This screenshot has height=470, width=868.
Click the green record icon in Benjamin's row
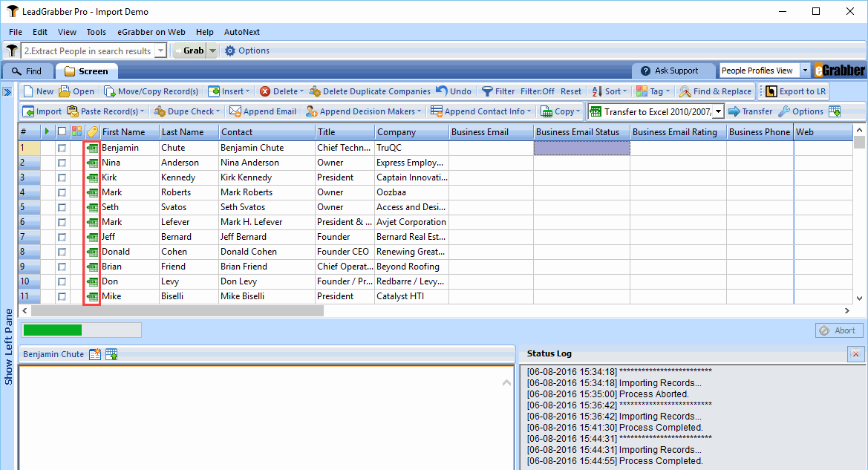(92, 148)
